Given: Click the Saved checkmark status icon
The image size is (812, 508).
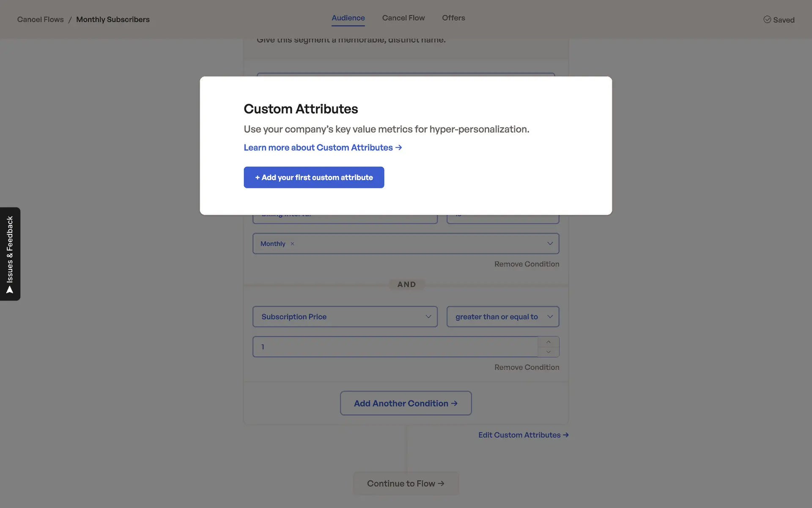Looking at the screenshot, I should [x=767, y=19].
